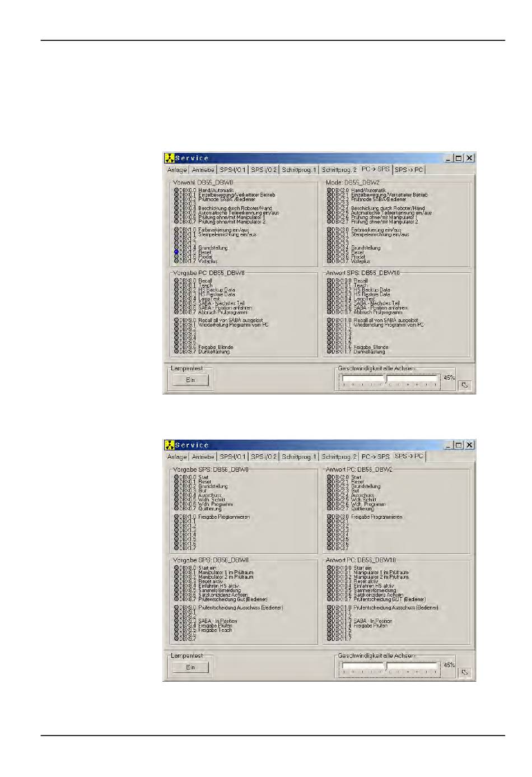Click DBX3.7 Vistaplus indicator in Mode group
This screenshot has width=532, height=777.
coord(329,262)
